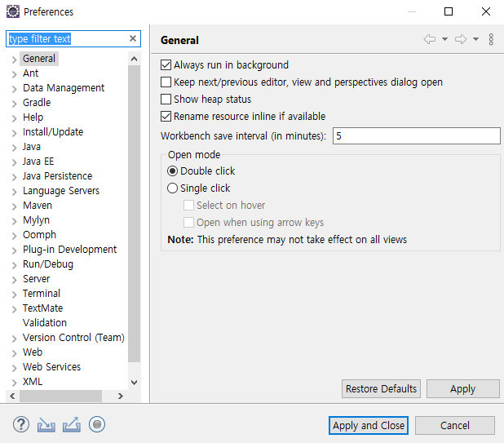
Task: Open the forward history dropdown arrow
Action: (475, 39)
